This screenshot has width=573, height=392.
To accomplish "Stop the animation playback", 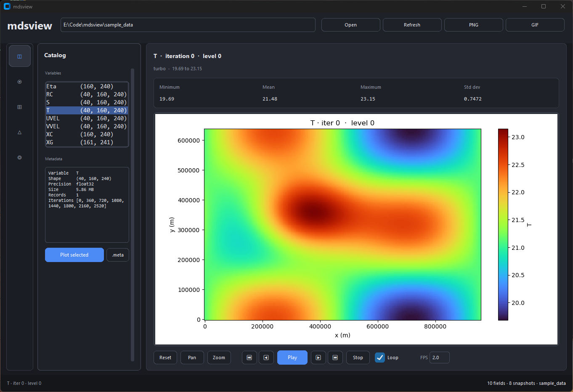I will (358, 358).
